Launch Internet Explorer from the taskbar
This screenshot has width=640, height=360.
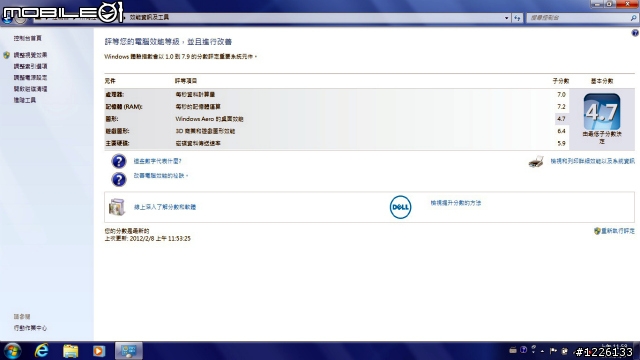[42, 351]
